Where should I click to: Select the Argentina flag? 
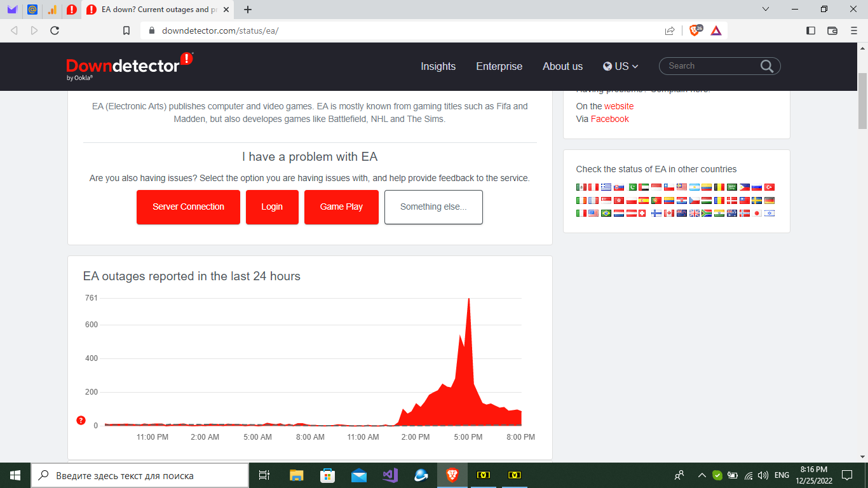(695, 187)
